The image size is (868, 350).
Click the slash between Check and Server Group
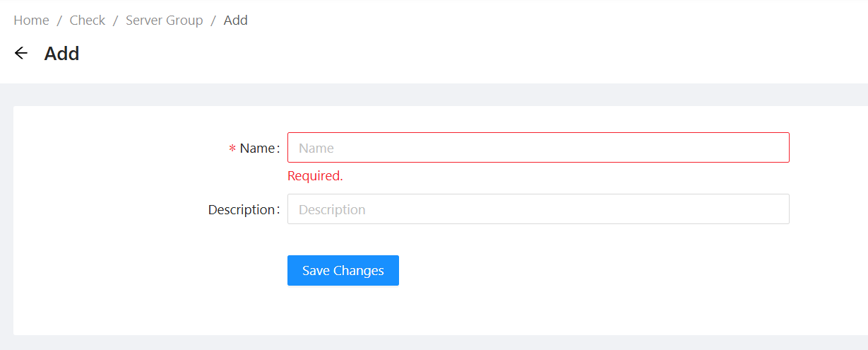(115, 21)
